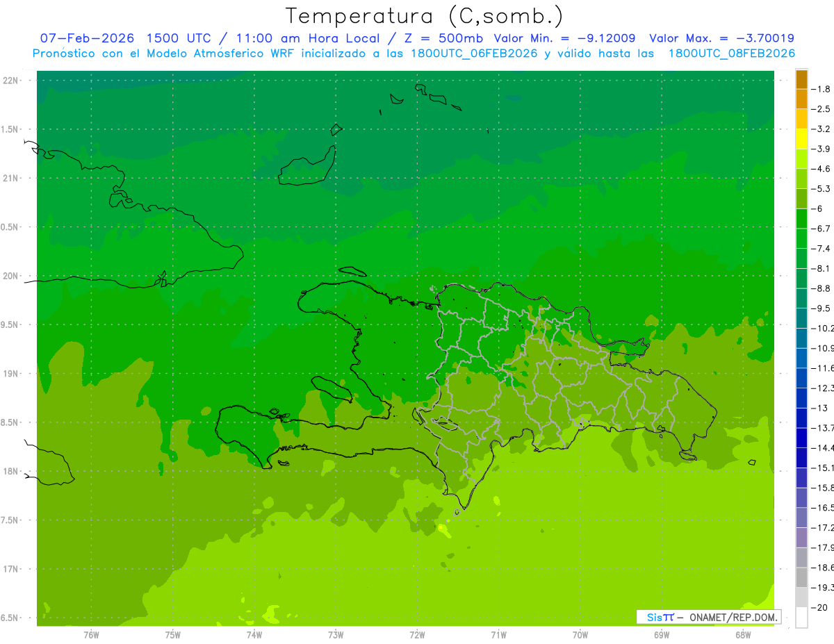
Task: Click the '-4.6' legend value
Action: pos(821,169)
